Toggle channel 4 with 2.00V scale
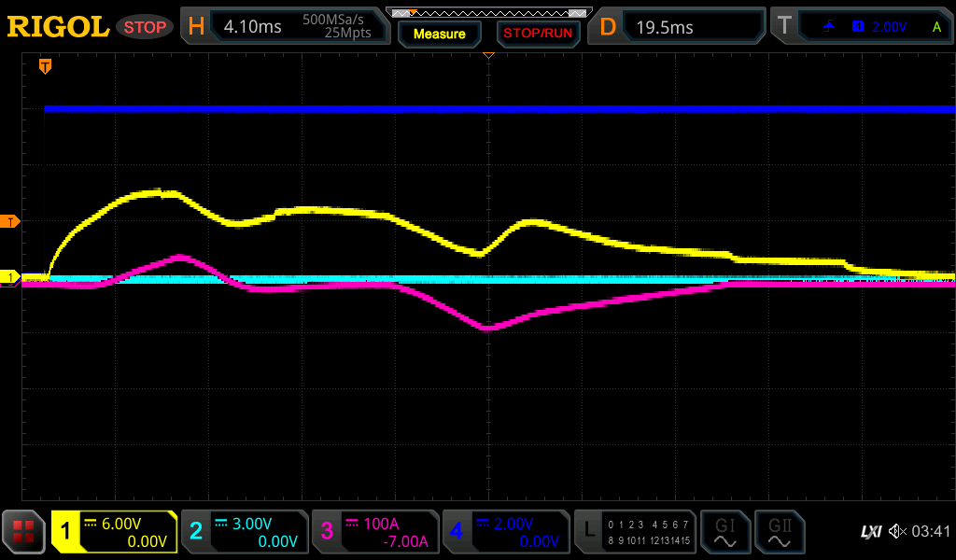 [x=506, y=532]
